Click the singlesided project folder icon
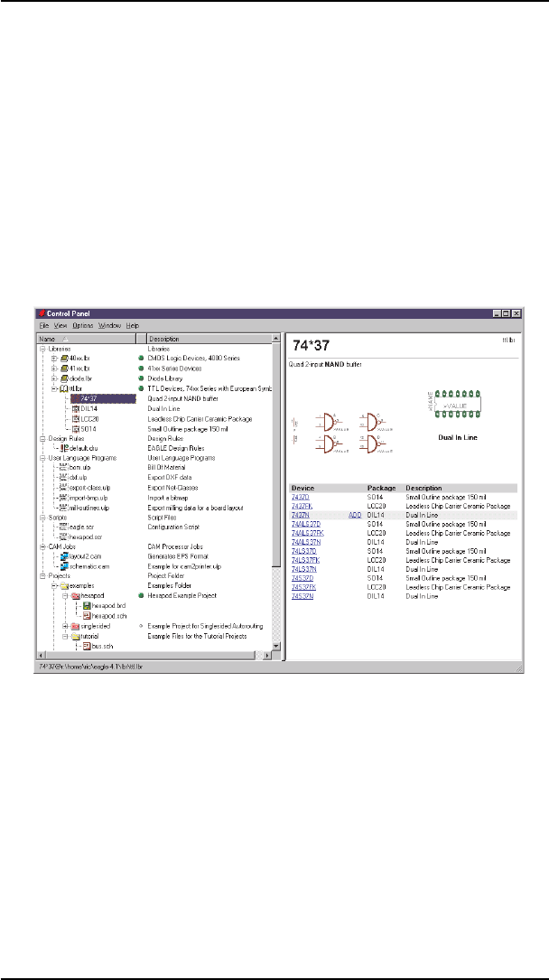549x980 pixels. point(76,626)
